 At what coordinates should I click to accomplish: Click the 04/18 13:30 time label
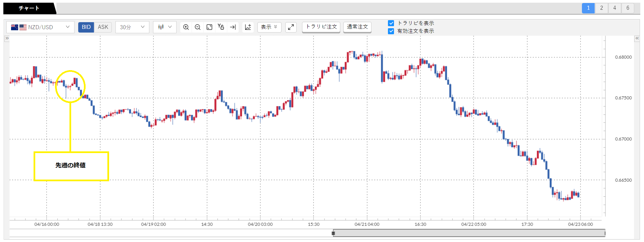click(100, 224)
